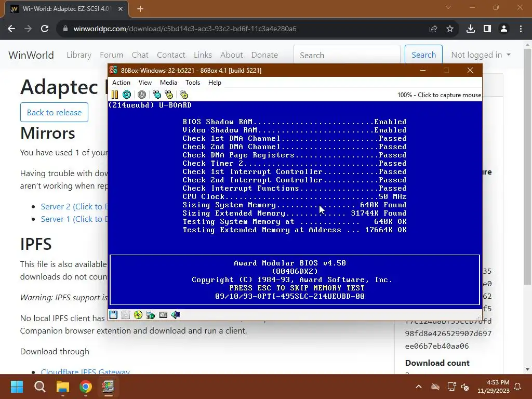Open 86Box View menu
532x399 pixels.
[x=145, y=83]
